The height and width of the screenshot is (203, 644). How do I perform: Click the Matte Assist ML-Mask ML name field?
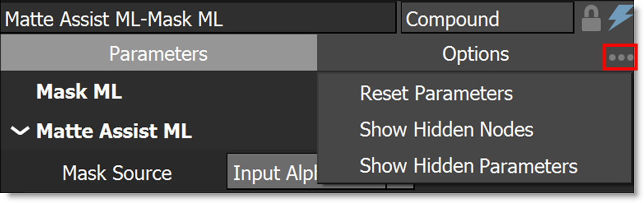point(198,18)
